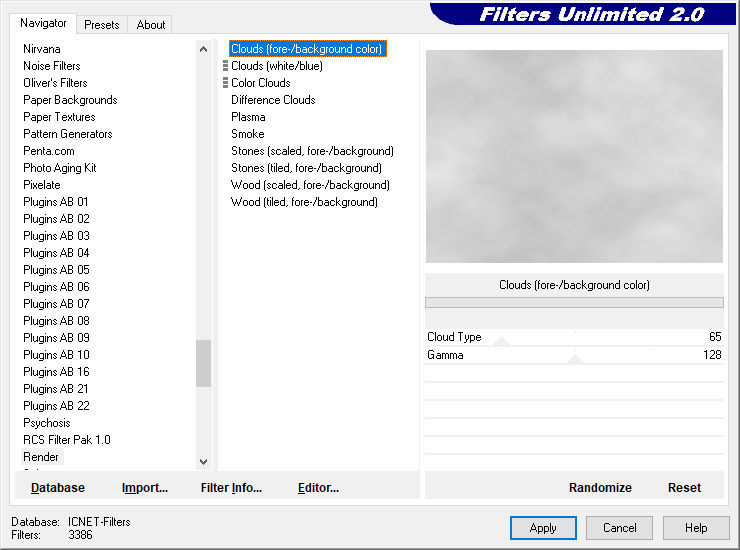740x550 pixels.
Task: Select Plugins AB 05 category
Action: [x=56, y=270]
